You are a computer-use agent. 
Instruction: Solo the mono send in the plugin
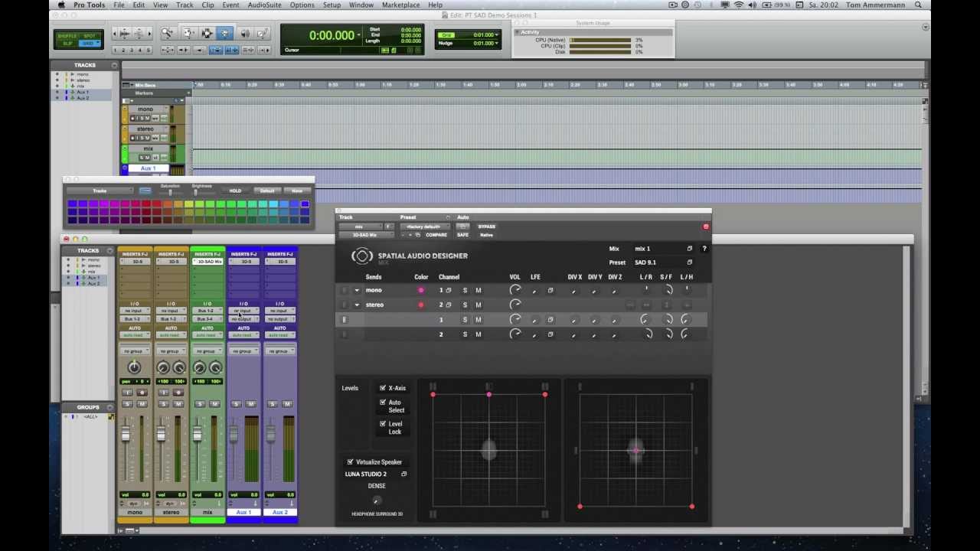pyautogui.click(x=464, y=290)
